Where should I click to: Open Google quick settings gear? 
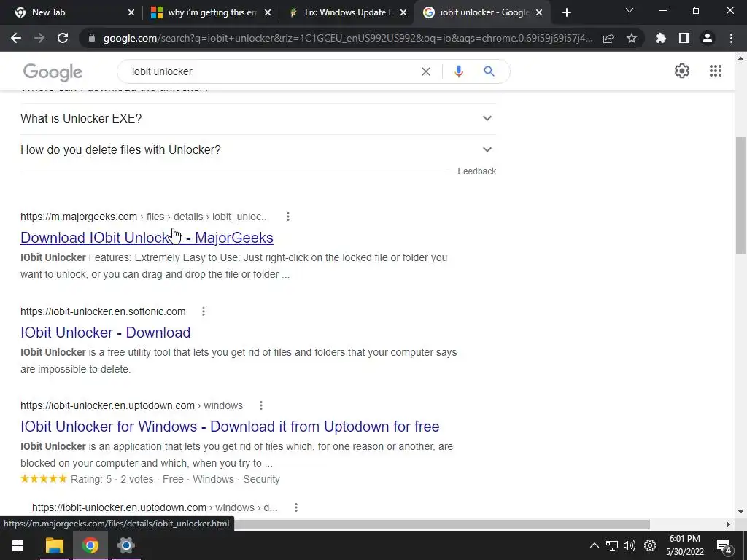(682, 71)
